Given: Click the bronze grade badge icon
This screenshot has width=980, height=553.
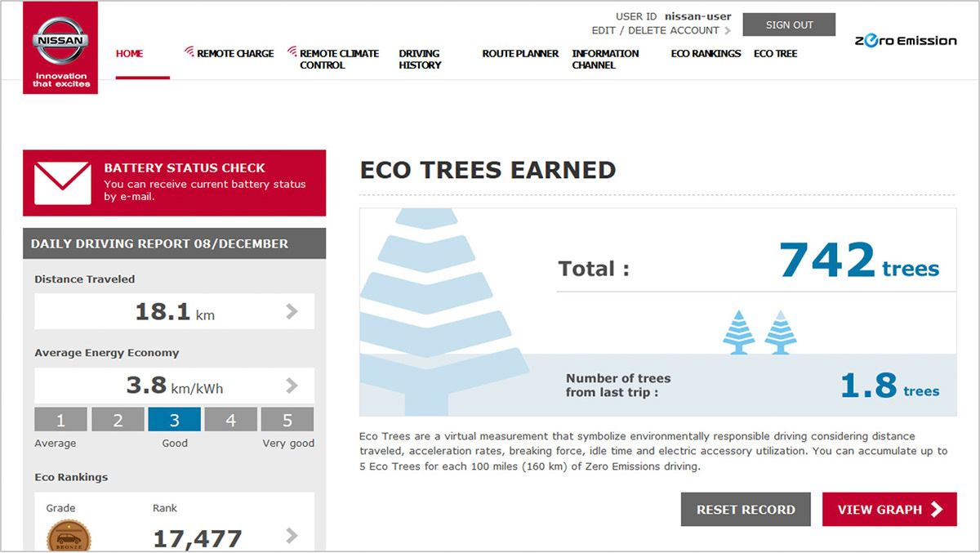Looking at the screenshot, I should pyautogui.click(x=69, y=537).
